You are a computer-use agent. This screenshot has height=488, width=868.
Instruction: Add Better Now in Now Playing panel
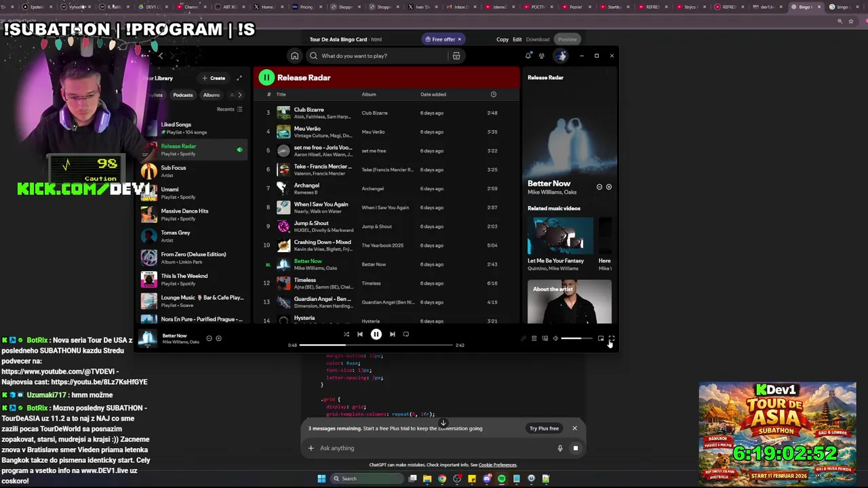[608, 187]
